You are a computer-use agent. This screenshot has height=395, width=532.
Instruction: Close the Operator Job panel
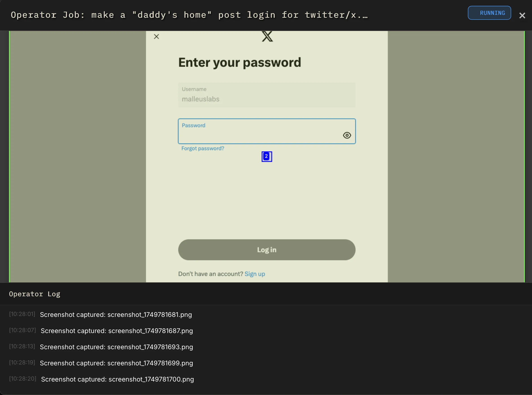click(x=522, y=15)
